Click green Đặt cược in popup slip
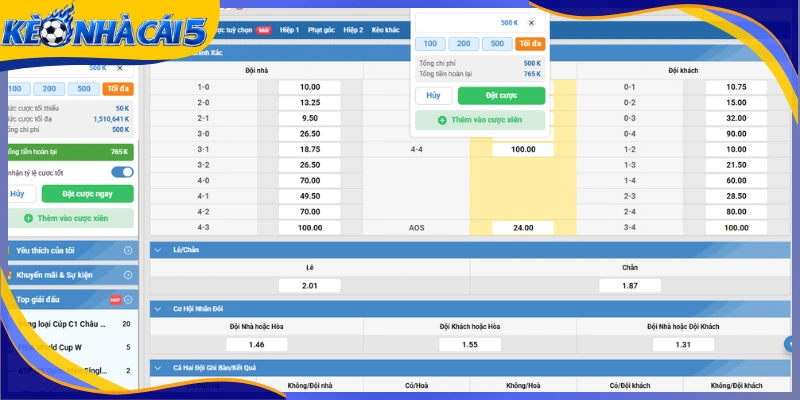Screen dimensions: 800x400 [x=502, y=95]
